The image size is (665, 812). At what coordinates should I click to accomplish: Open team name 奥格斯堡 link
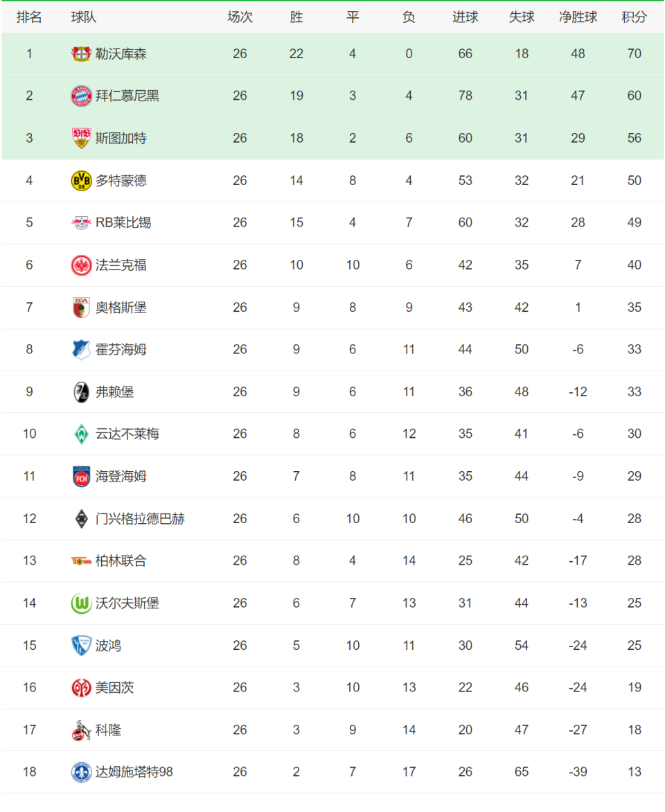pyautogui.click(x=121, y=308)
